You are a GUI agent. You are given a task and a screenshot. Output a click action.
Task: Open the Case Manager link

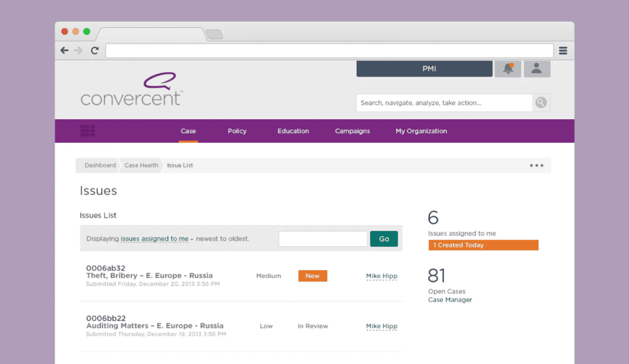[450, 300]
